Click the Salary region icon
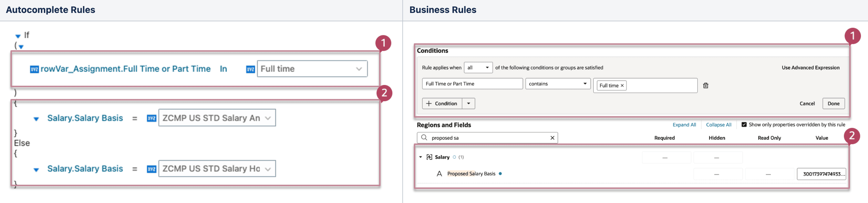868x203 pixels. click(429, 157)
